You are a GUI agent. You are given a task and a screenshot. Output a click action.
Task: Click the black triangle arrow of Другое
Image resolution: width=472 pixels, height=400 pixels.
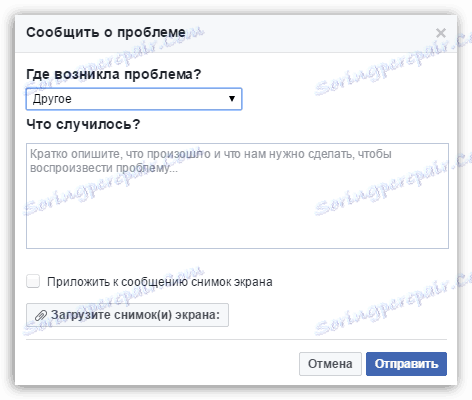[x=232, y=99]
